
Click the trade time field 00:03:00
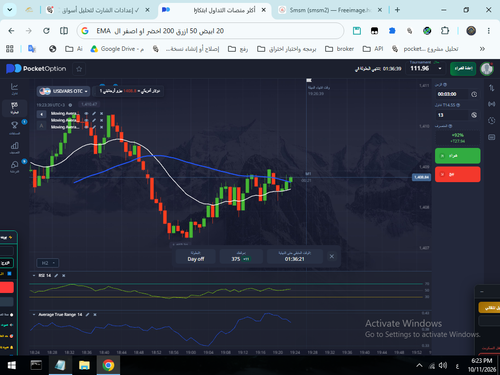point(452,94)
